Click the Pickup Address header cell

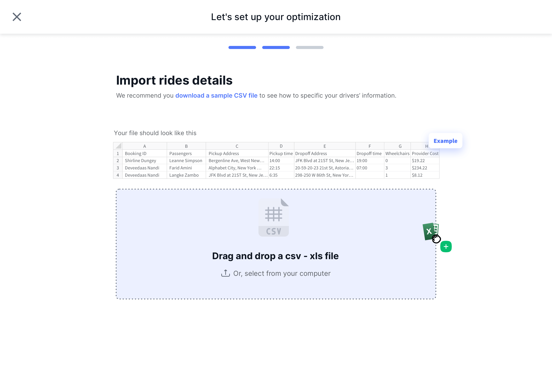click(223, 154)
